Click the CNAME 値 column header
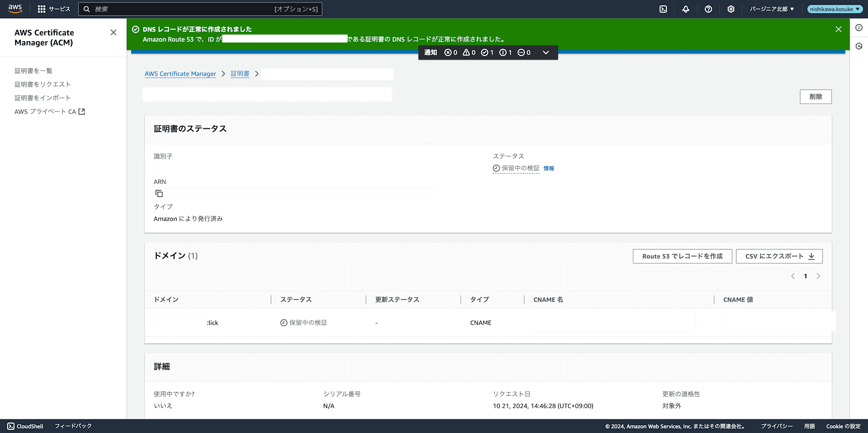Screen dimensions: 868x433 738,300
